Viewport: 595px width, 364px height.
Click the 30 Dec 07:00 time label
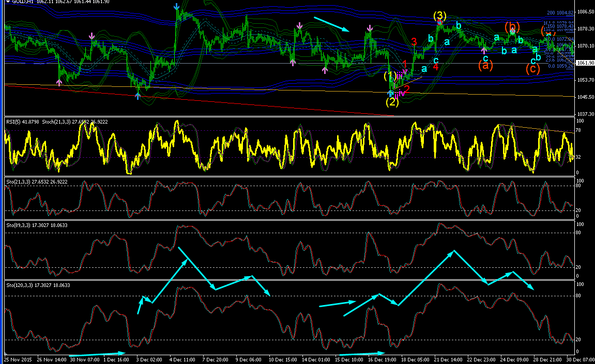point(581,359)
